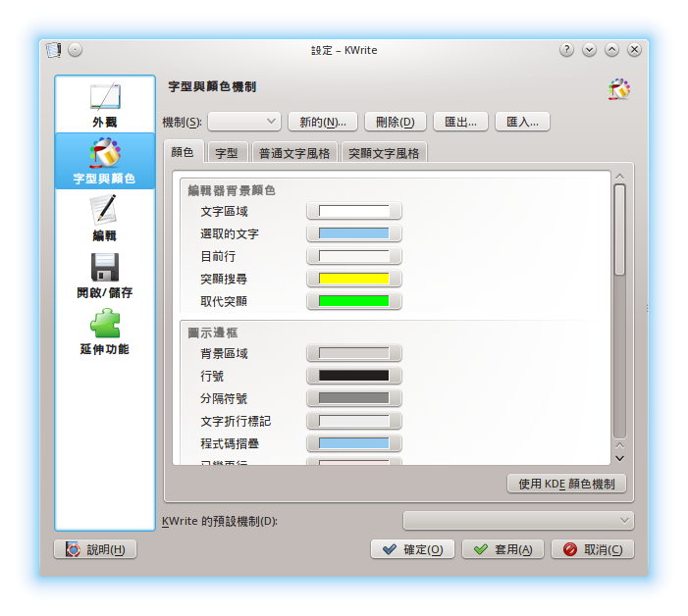Click the KWrite window menu icon in titlebar
Screen dimensions: 688x616
(54, 50)
